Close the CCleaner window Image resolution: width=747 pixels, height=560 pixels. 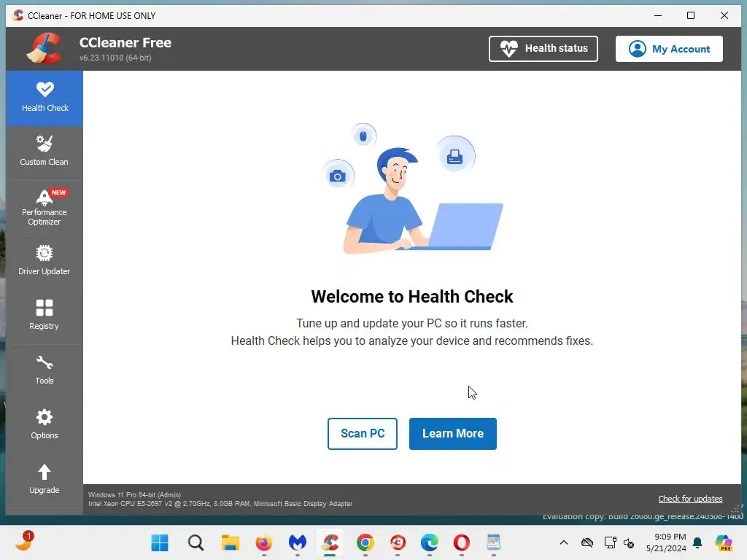(x=724, y=15)
